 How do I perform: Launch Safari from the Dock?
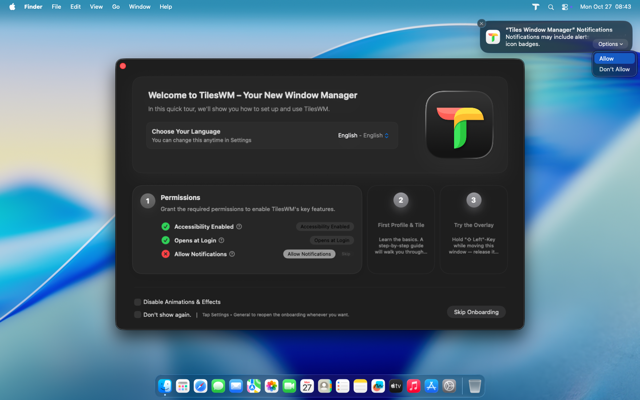(x=200, y=386)
